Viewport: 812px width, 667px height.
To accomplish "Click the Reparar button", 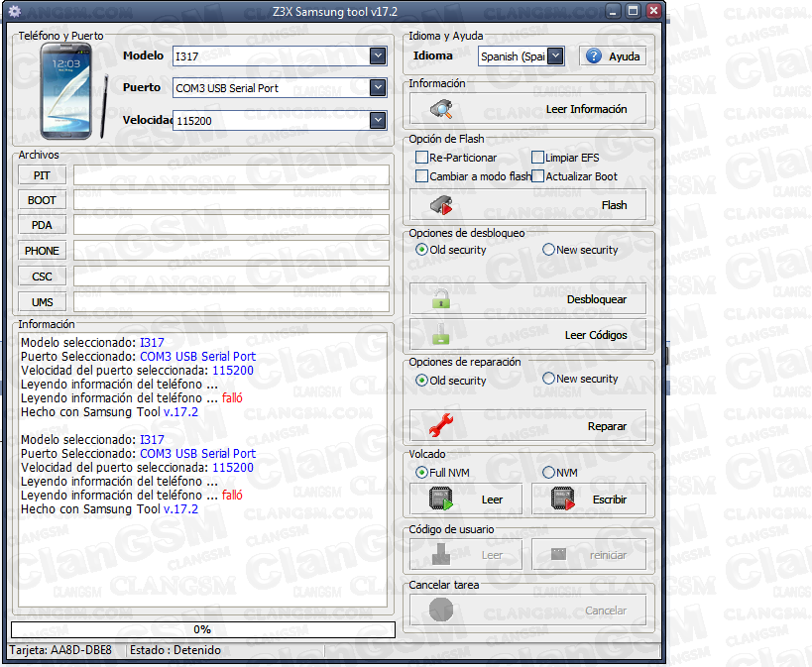I will click(527, 426).
